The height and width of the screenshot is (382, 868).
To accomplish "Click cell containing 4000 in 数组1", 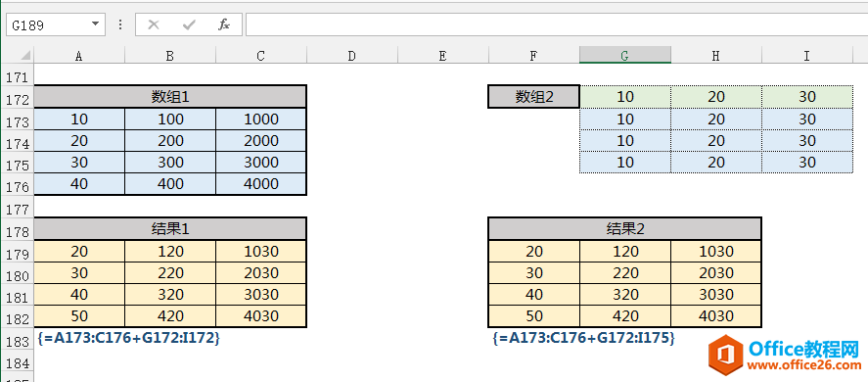I will click(261, 184).
